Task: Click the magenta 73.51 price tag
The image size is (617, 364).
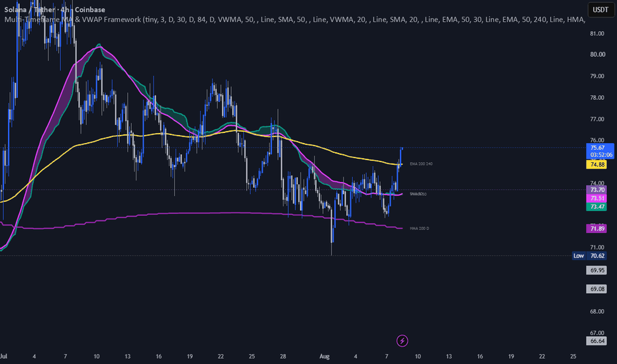Action: pos(596,199)
